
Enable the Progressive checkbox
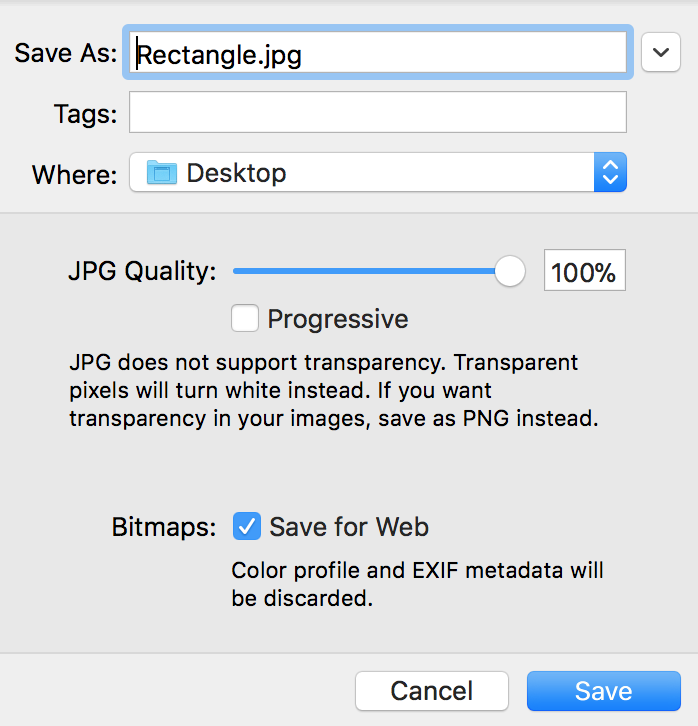245,319
